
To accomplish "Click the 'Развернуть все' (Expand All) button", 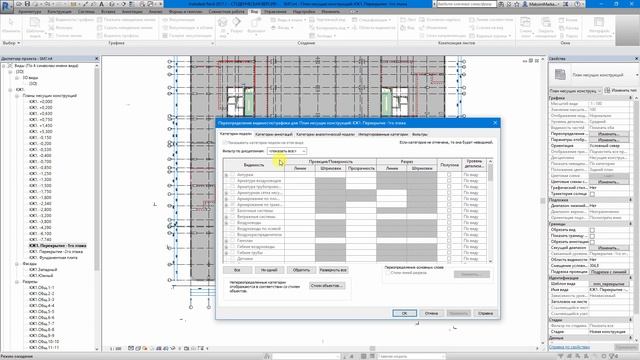I will (x=333, y=270).
